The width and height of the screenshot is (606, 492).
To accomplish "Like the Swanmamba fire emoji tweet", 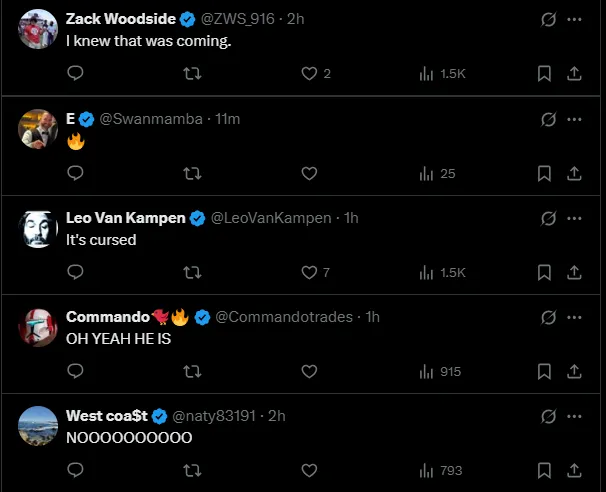I will click(309, 173).
